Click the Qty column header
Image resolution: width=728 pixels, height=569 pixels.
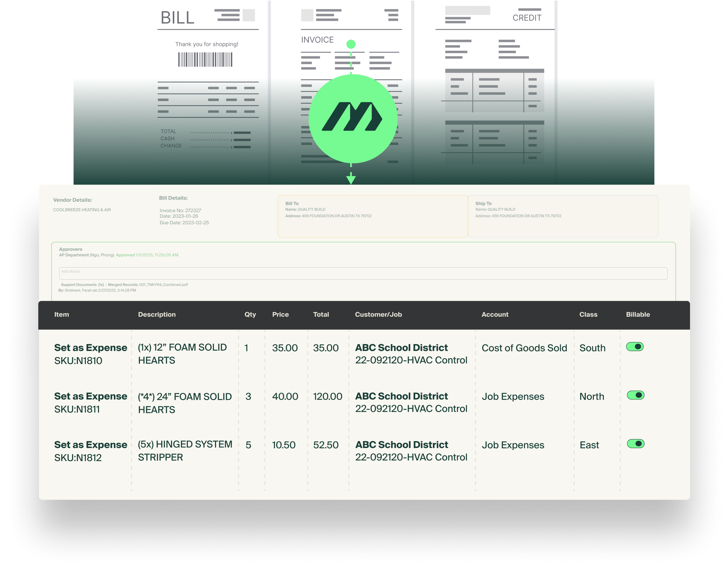(x=250, y=315)
